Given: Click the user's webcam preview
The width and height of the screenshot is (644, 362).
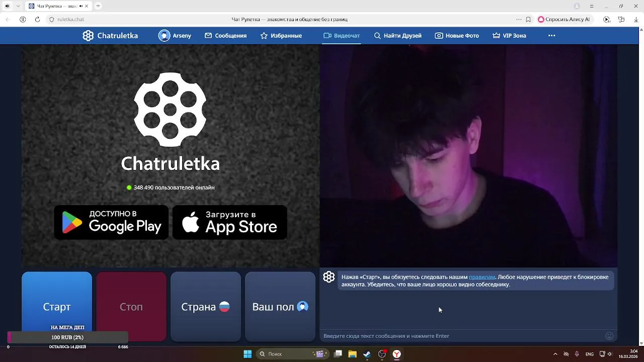Looking at the screenshot, I should pos(469,156).
